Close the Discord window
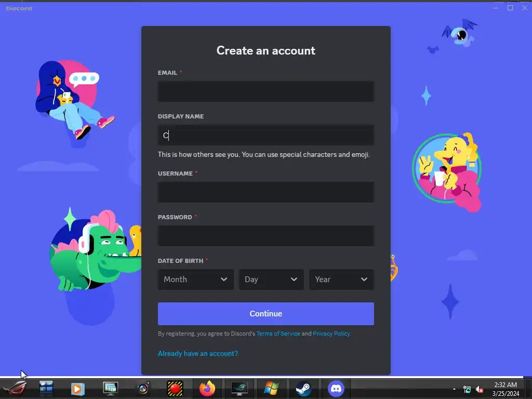The height and width of the screenshot is (399, 532). pos(525,8)
